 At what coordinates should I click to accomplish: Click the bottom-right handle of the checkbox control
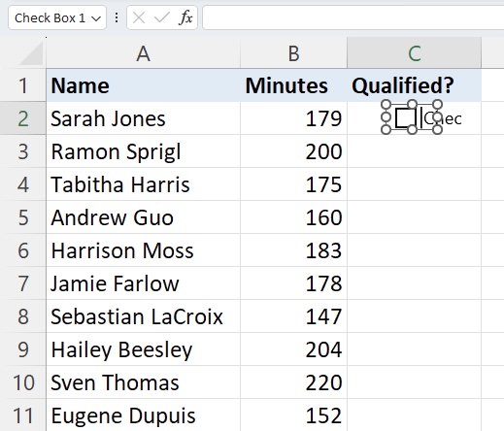point(437,130)
